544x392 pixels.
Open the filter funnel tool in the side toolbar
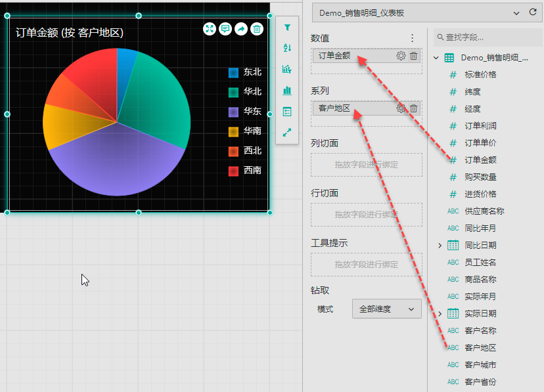click(x=287, y=28)
